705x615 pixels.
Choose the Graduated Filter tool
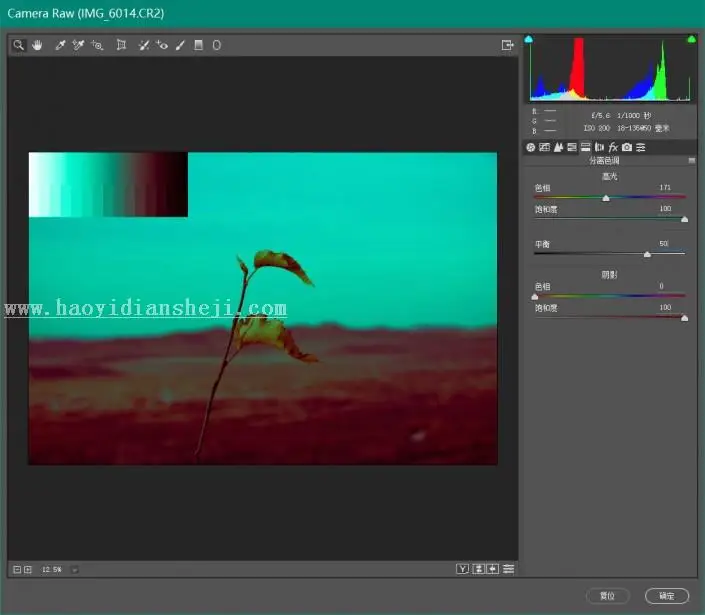pos(198,45)
